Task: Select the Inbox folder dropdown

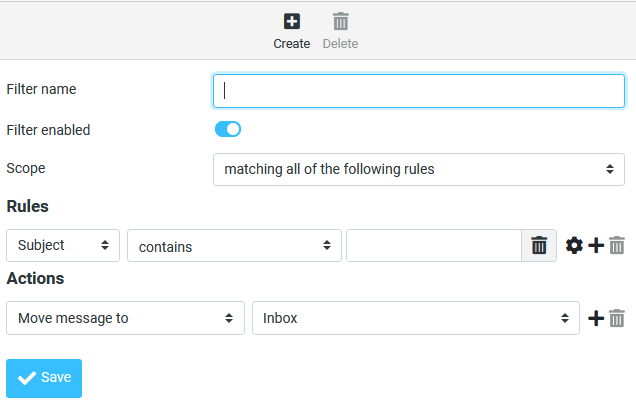Action: coord(416,318)
